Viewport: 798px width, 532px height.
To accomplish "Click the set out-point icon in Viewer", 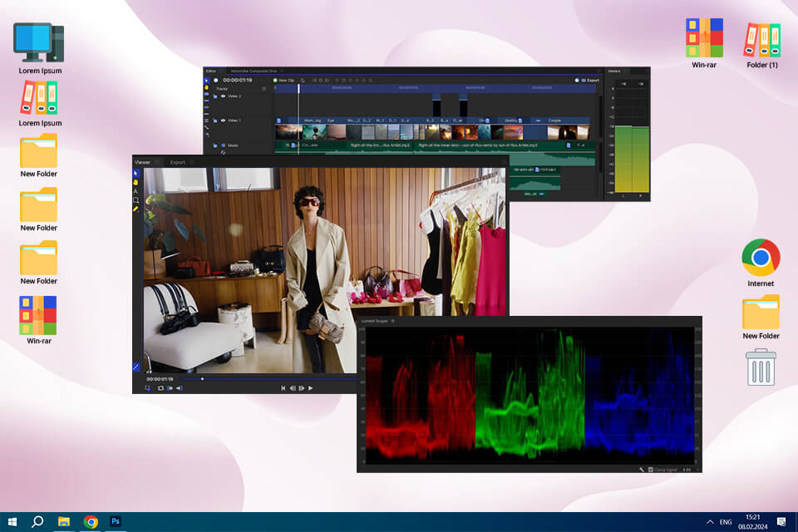I will (180, 388).
